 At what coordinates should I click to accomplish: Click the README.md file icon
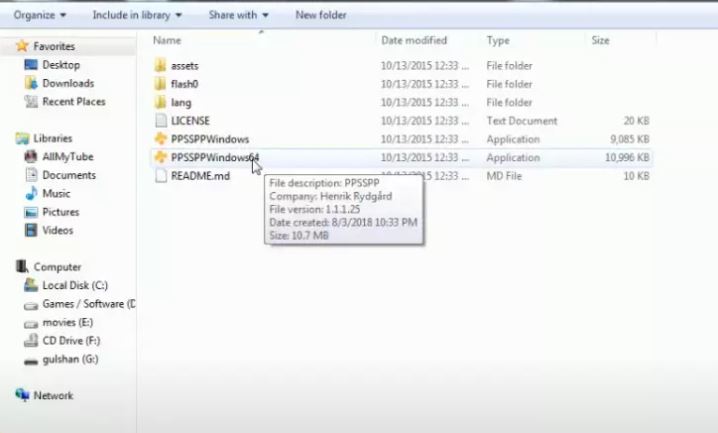(160, 176)
